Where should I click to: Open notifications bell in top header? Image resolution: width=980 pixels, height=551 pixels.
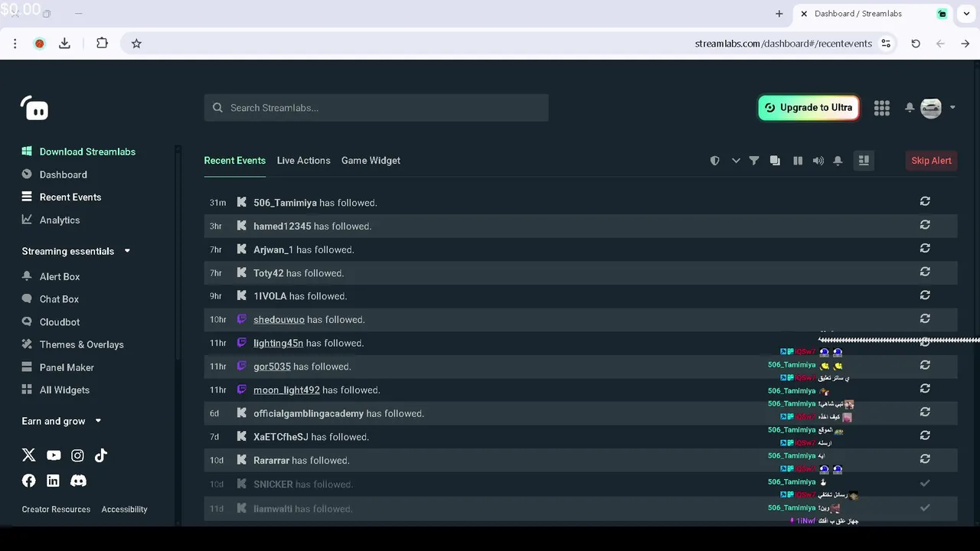[910, 108]
